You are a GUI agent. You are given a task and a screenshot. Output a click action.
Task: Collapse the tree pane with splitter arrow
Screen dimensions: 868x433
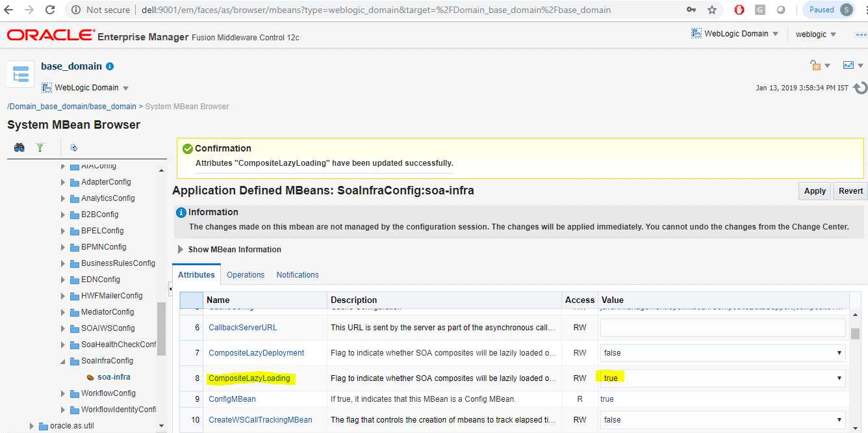170,289
